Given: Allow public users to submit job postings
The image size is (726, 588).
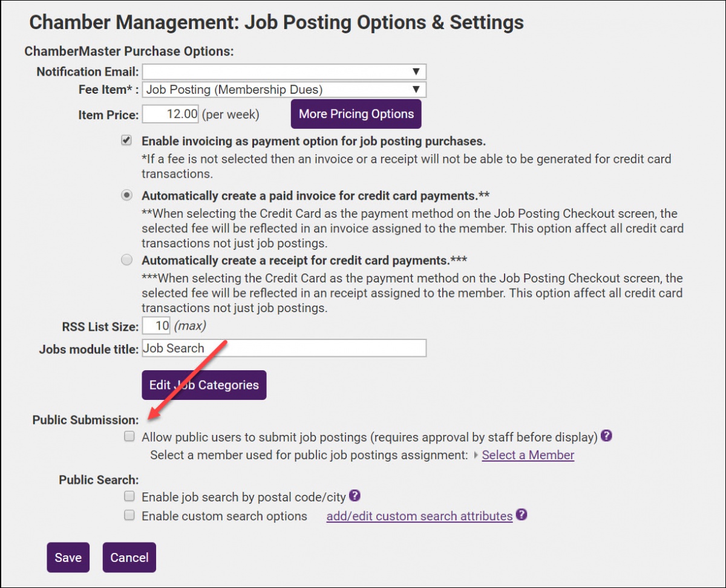Looking at the screenshot, I should [x=129, y=436].
